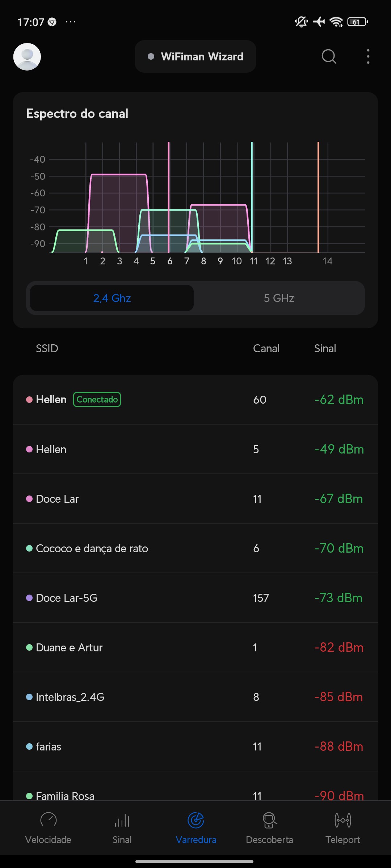Select the Intelbras_2.4G network entry

point(195,697)
